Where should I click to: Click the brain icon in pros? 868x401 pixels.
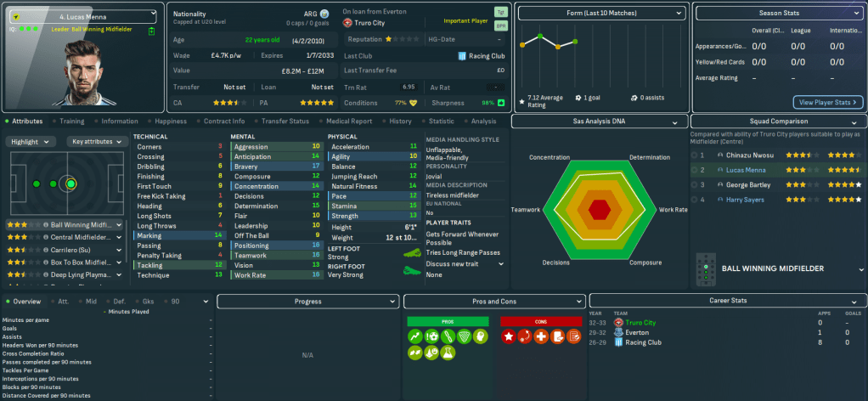(x=479, y=336)
